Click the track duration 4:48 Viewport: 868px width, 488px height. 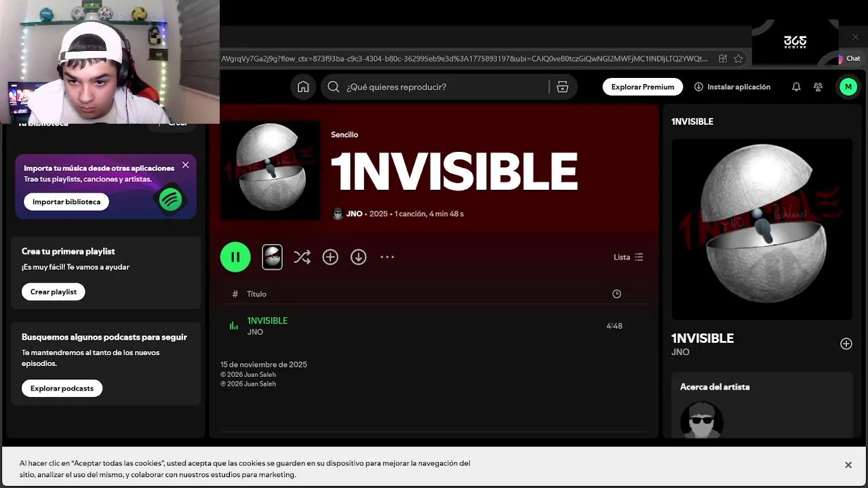614,326
